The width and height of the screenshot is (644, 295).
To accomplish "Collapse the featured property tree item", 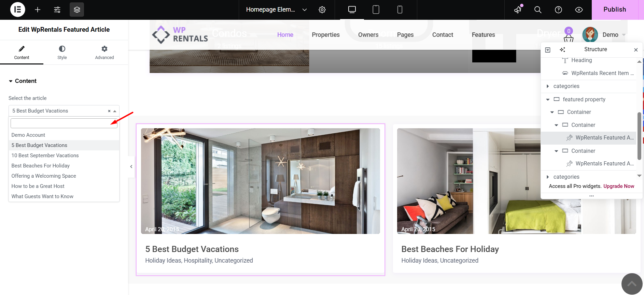I will [548, 100].
